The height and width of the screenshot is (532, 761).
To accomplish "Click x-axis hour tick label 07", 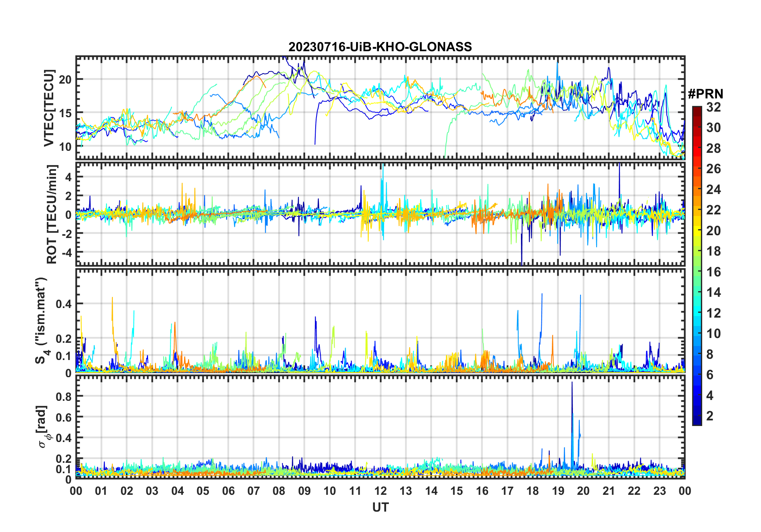I will pos(254,491).
